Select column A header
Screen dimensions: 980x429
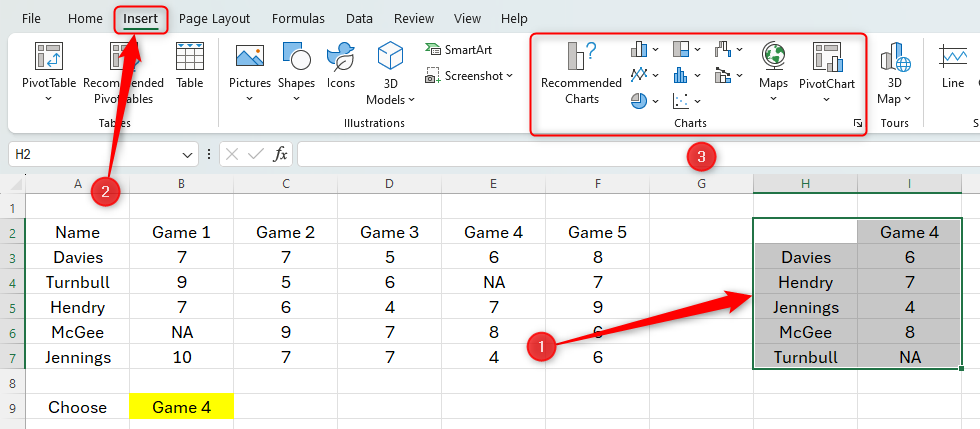78,184
